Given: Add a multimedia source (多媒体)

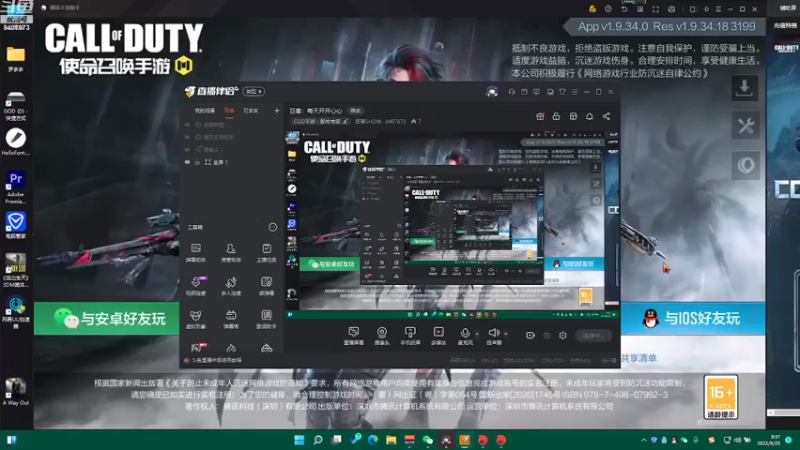Looking at the screenshot, I should pos(438,336).
